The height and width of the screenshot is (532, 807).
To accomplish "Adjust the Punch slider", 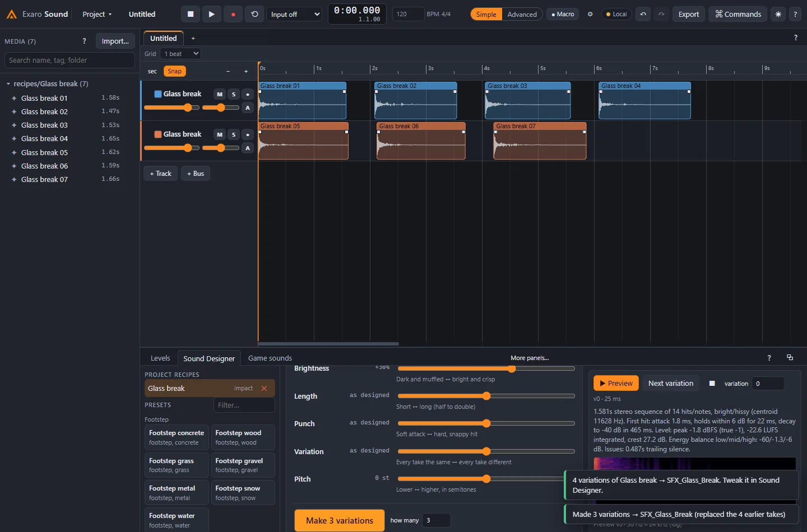I will [486, 423].
